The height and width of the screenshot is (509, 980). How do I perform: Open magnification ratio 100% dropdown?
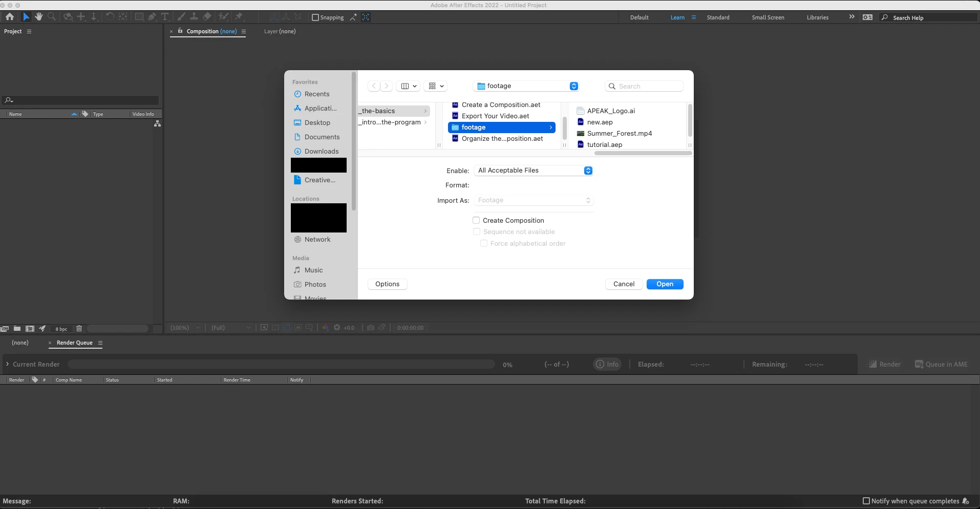(185, 328)
